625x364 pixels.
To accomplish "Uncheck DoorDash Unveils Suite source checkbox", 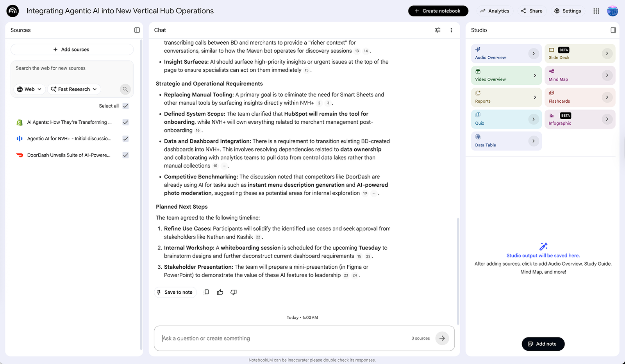I will (125, 155).
